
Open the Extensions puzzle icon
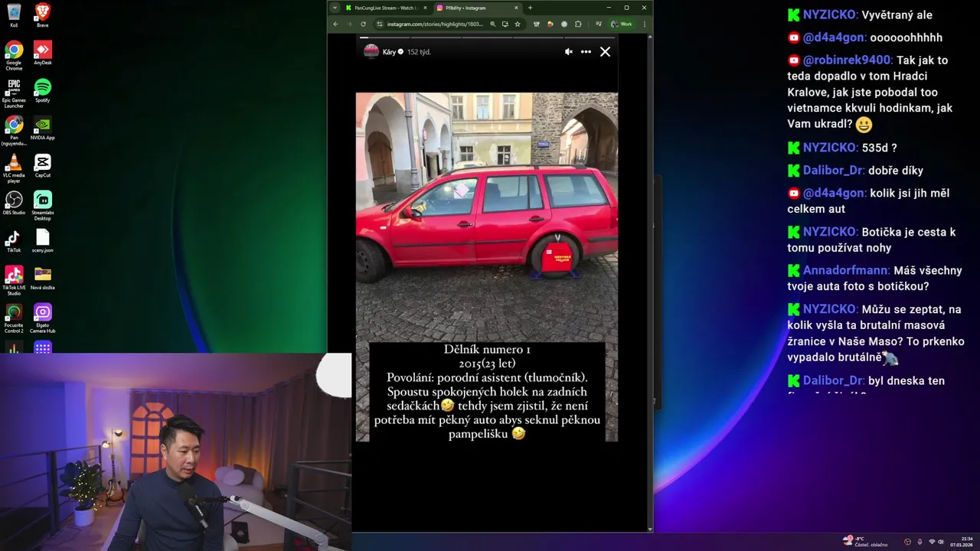click(578, 24)
